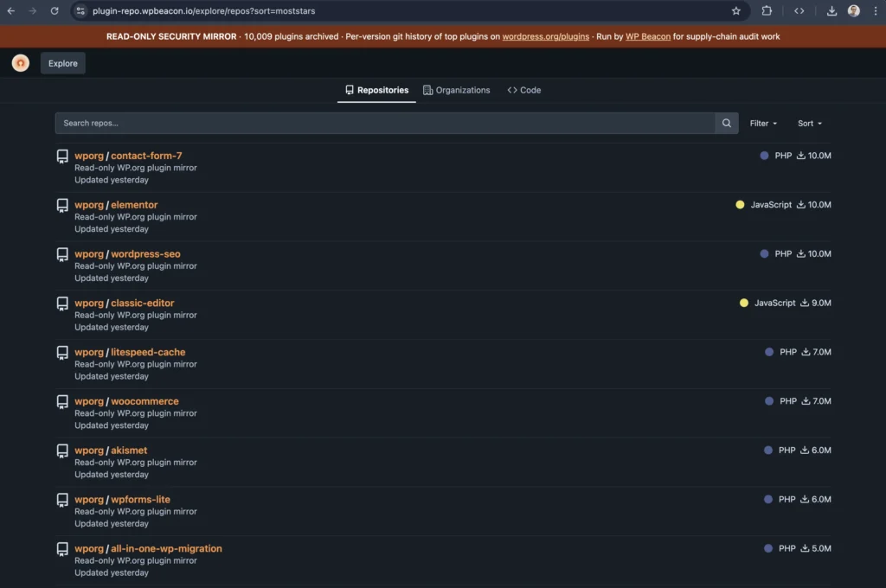Click PHP label in litespeed-cache row

pos(787,352)
